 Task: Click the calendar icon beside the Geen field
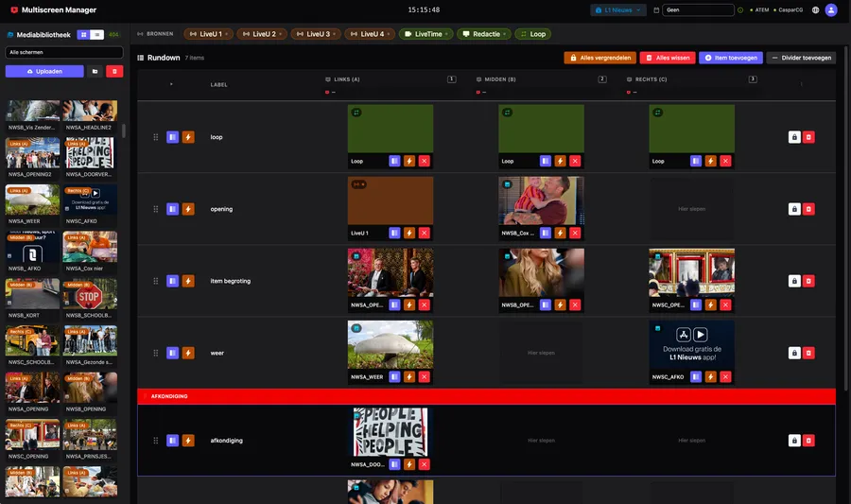(x=656, y=9)
